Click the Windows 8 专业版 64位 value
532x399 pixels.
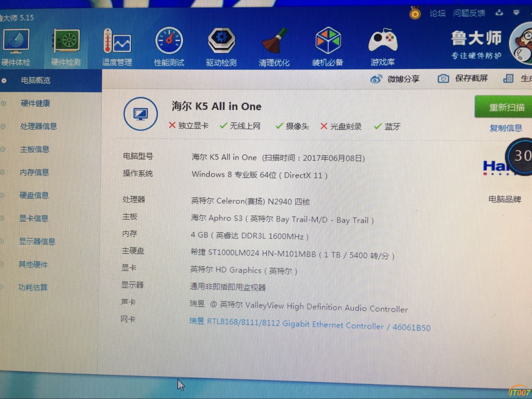click(260, 175)
